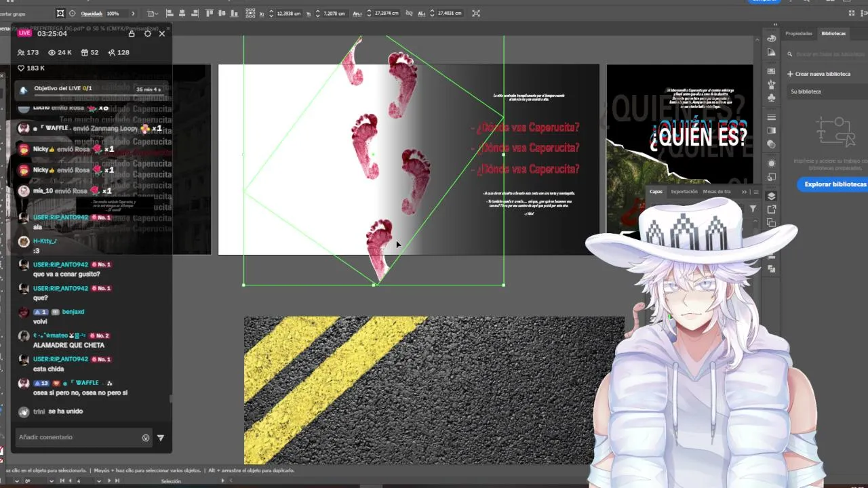This screenshot has width=868, height=488.
Task: Align objects to vertical bottom
Action: 235,14
